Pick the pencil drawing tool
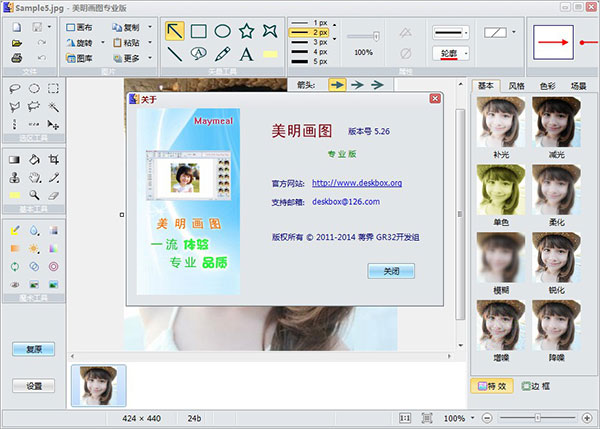This screenshot has width=600, height=429. (x=222, y=53)
